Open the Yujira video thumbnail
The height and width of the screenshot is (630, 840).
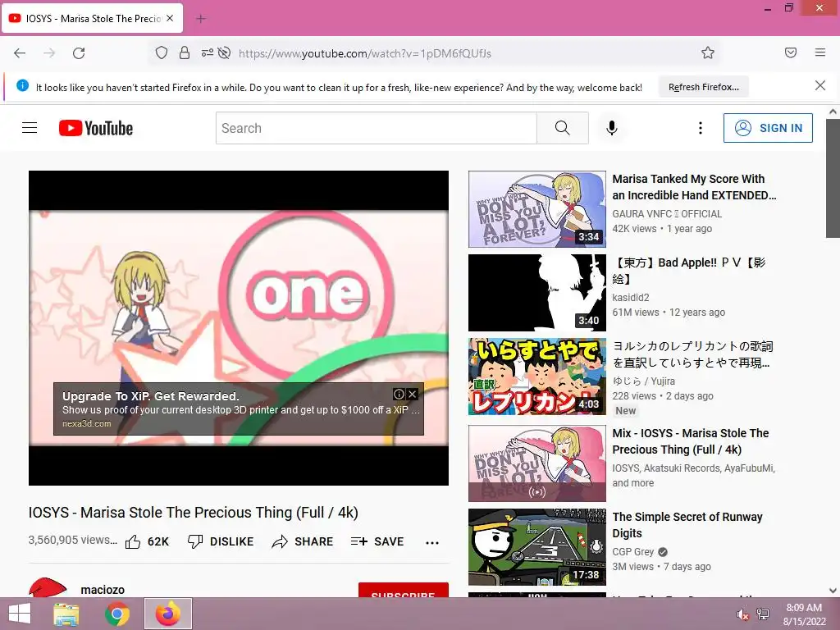click(536, 377)
